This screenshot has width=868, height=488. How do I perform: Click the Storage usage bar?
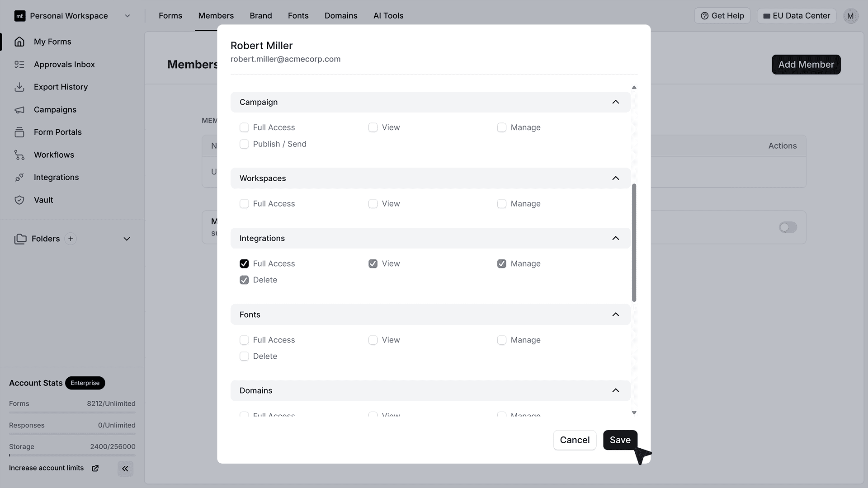(72, 455)
